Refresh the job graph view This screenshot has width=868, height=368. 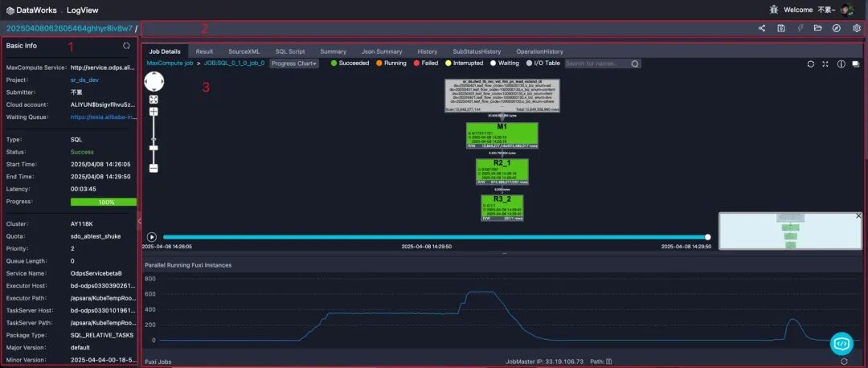point(810,64)
